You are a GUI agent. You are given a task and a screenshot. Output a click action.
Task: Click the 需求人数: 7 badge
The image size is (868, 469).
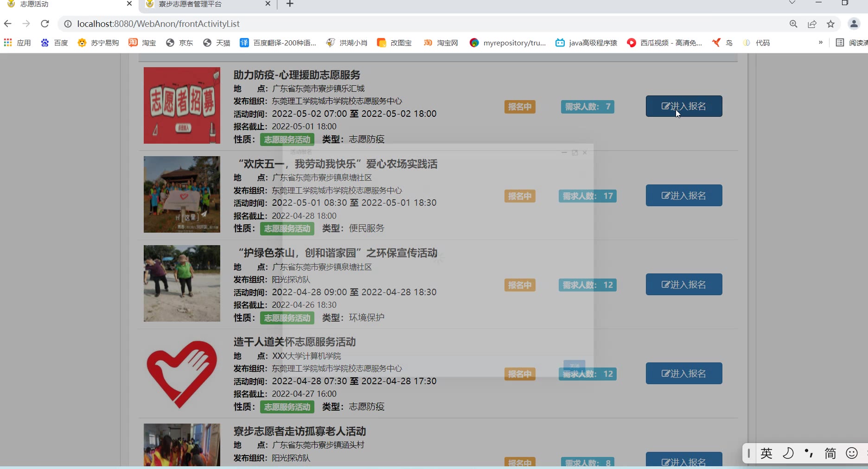point(587,107)
